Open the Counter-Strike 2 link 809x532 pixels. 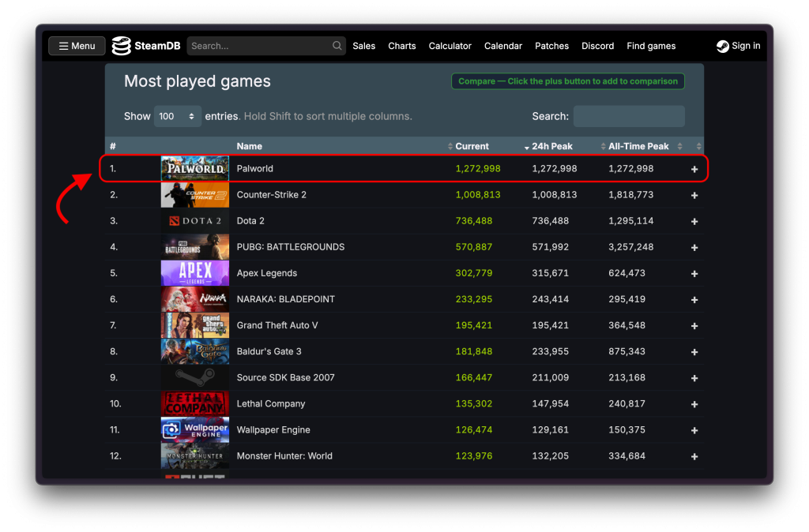pyautogui.click(x=272, y=195)
